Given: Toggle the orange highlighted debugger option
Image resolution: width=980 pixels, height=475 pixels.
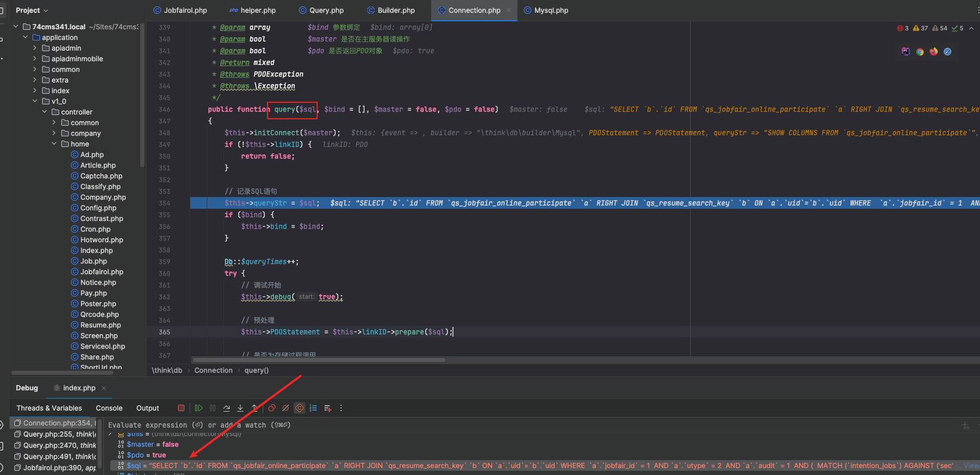Looking at the screenshot, I should pos(299,408).
